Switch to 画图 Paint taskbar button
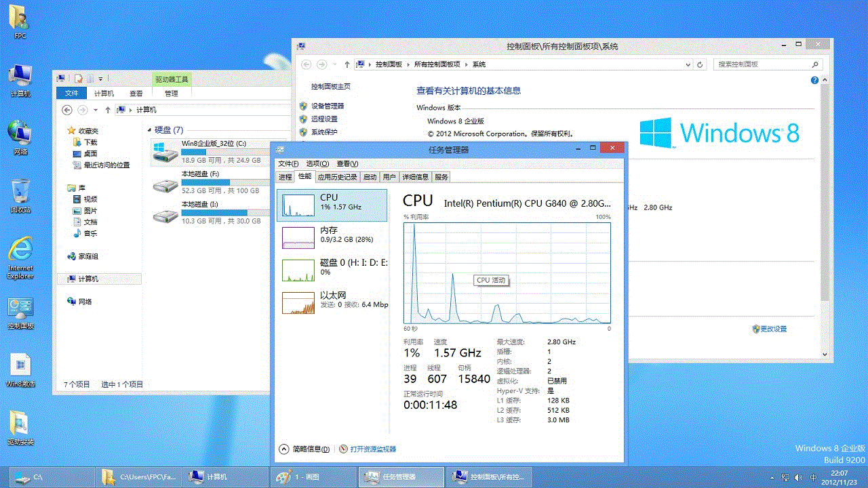 click(x=313, y=477)
